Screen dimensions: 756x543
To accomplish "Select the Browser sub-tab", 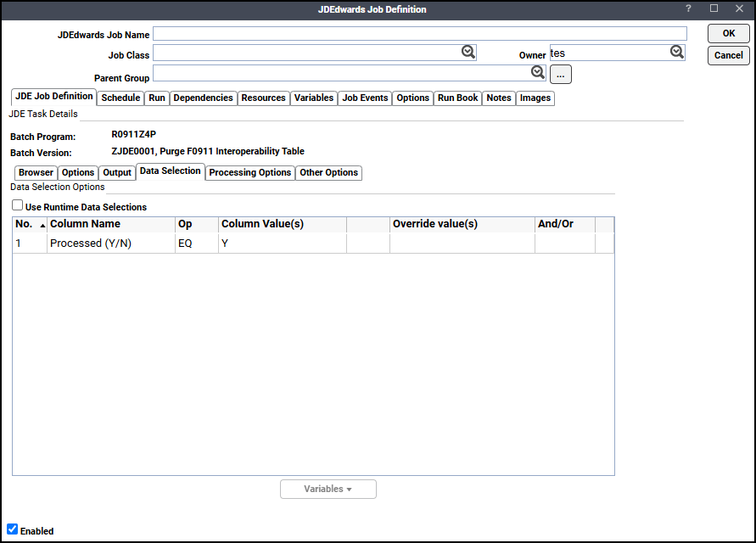I will [36, 172].
